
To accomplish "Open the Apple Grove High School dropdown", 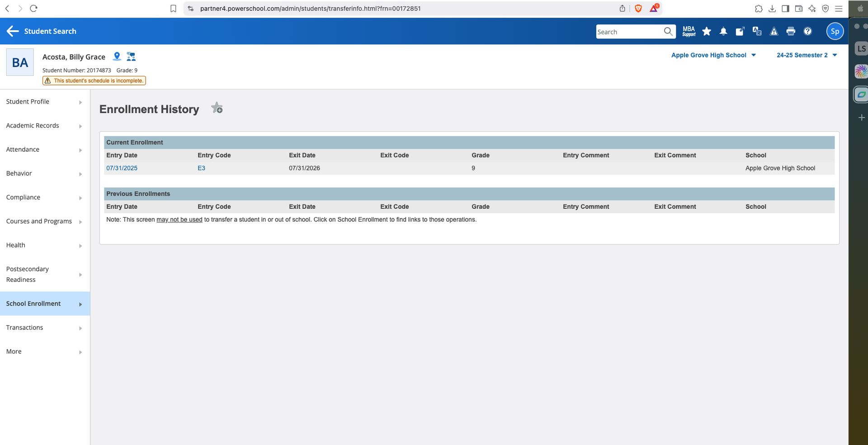I will pyautogui.click(x=713, y=55).
